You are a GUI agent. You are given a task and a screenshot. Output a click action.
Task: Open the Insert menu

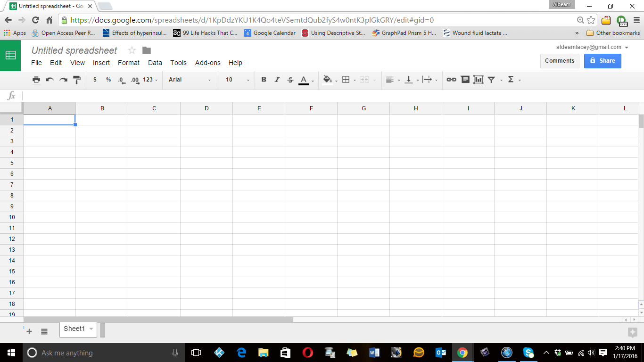101,63
